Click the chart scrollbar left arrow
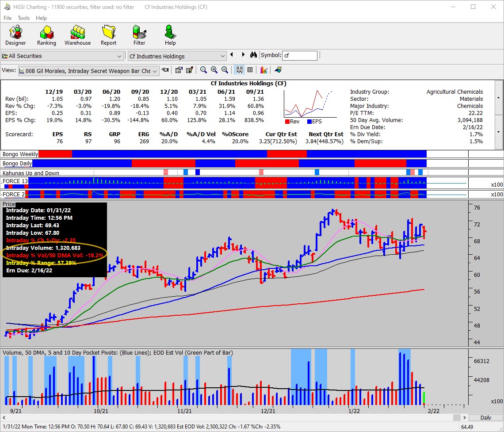This screenshot has height=432, width=504. coord(4,417)
